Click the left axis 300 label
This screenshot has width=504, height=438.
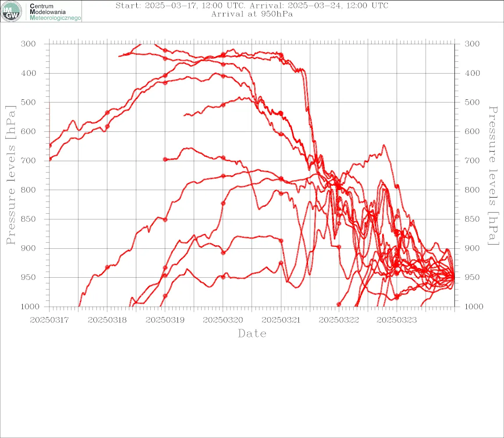[x=28, y=44]
